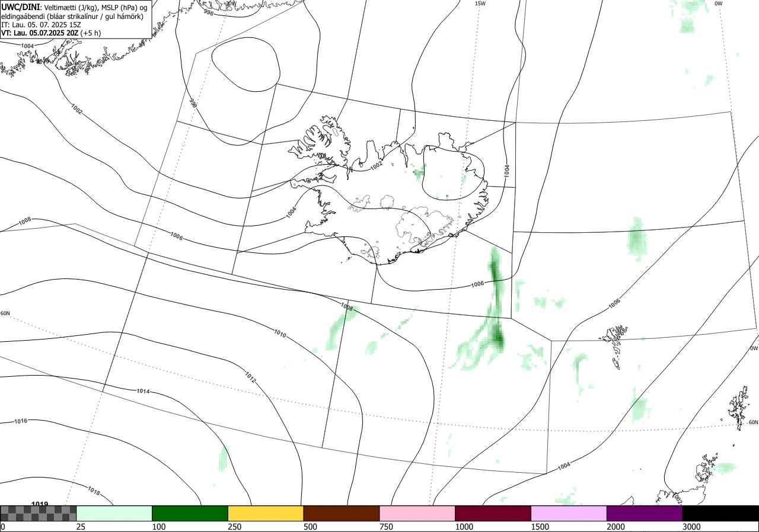The image size is (759, 532).
Task: Click the '1012' isobar label
Action: tap(250, 377)
